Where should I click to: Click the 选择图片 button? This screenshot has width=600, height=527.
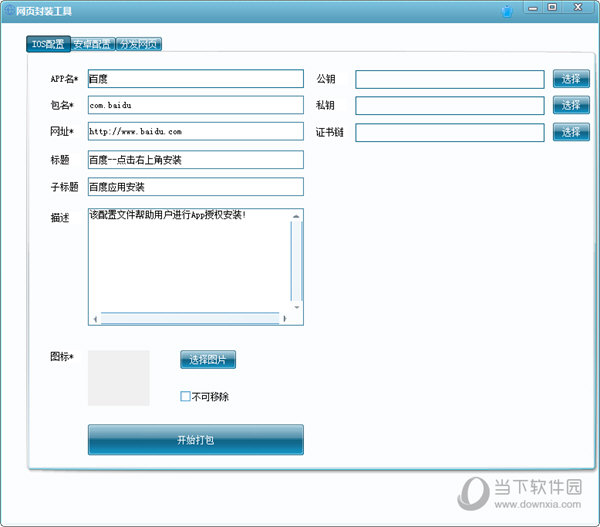(x=208, y=359)
